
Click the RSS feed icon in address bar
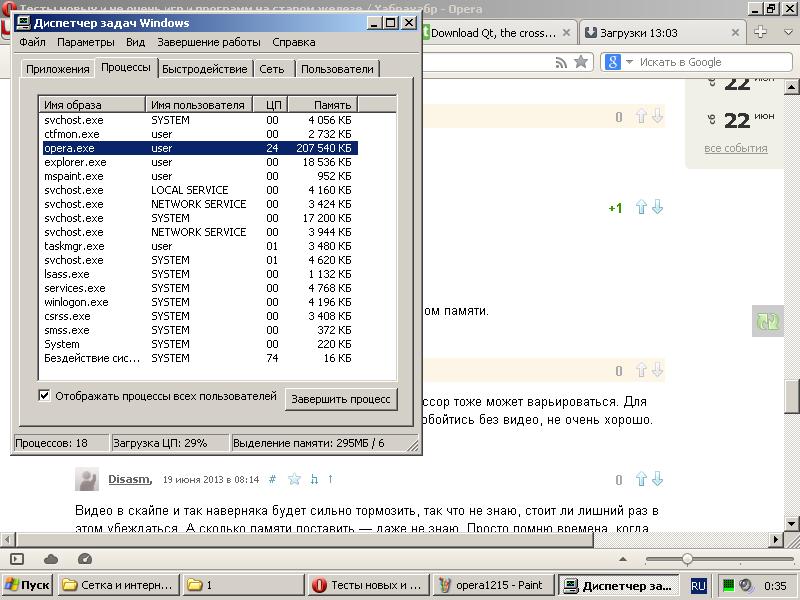[x=561, y=62]
